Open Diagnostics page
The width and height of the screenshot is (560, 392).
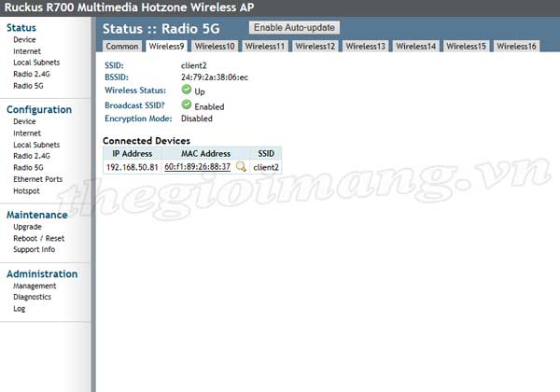coord(32,297)
